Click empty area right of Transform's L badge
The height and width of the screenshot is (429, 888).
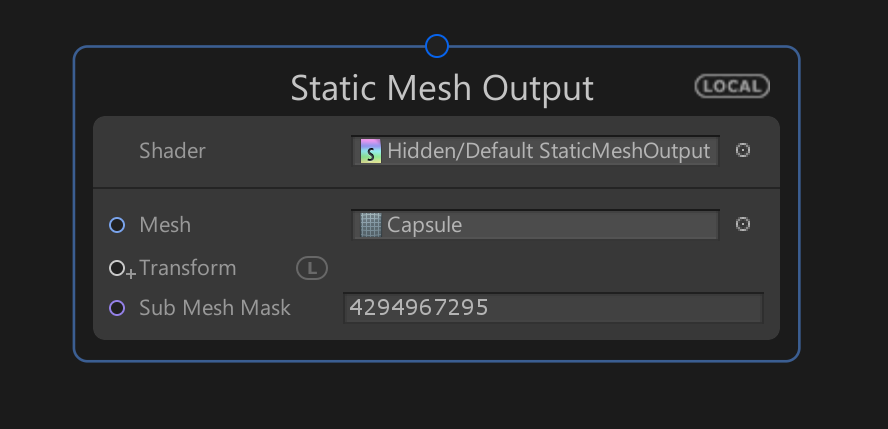(x=540, y=268)
